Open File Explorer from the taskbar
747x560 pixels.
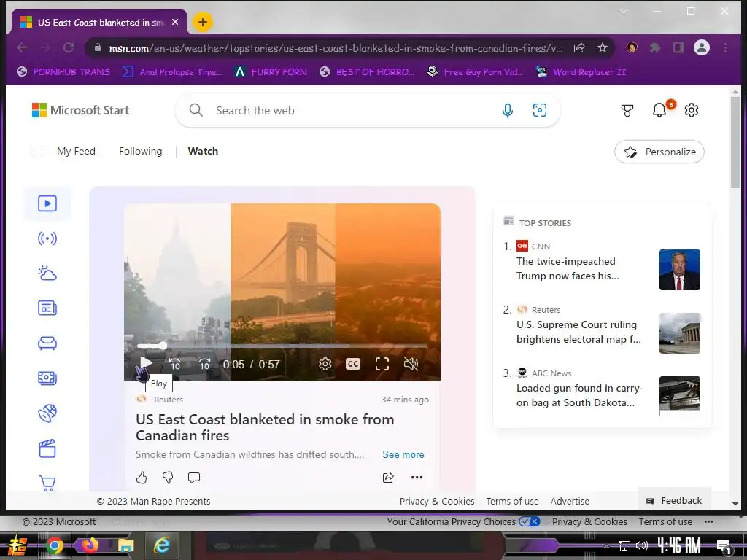125,545
